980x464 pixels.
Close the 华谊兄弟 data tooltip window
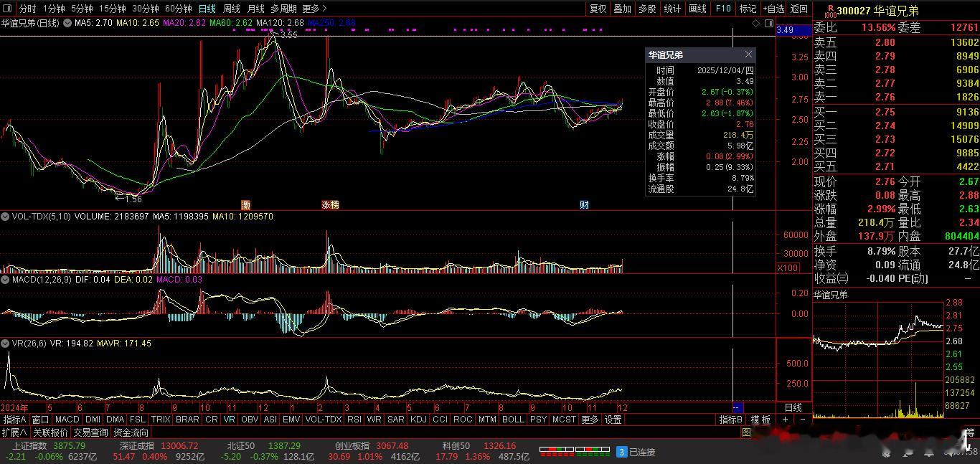[x=748, y=55]
